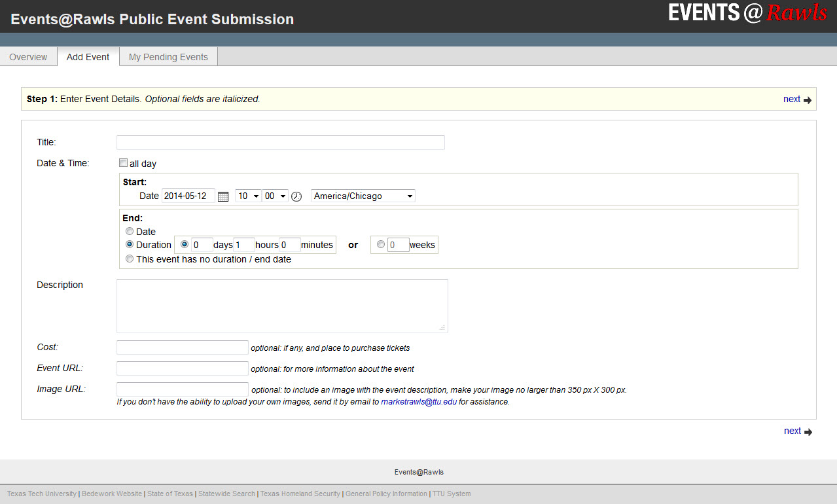
Task: Focus the Cost input field
Action: (183, 348)
